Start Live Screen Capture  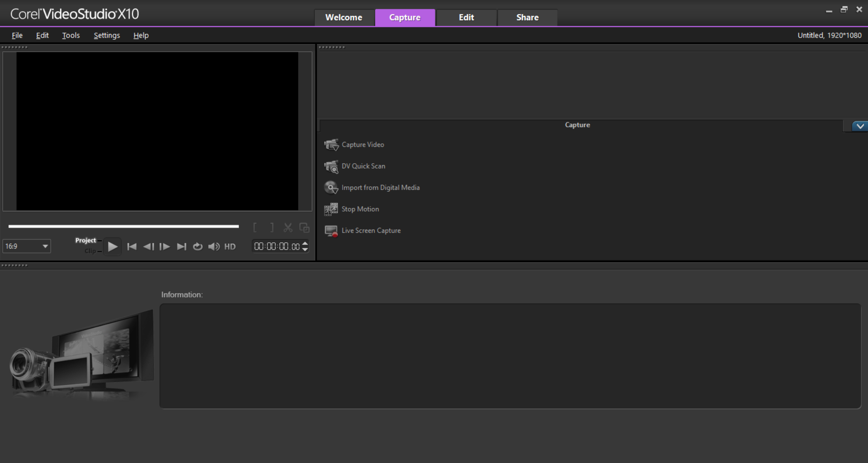[362, 231]
